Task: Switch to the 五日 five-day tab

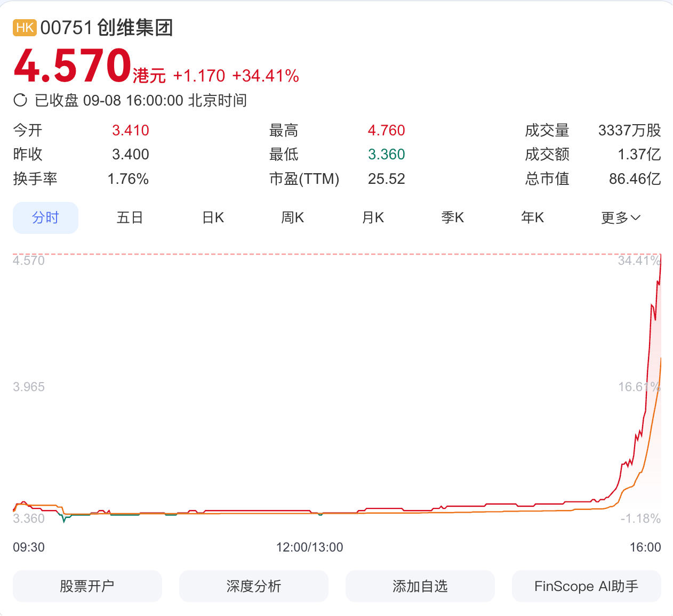Action: click(130, 218)
